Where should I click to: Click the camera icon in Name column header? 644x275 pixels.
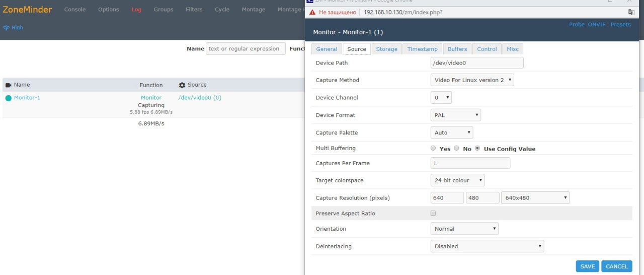click(x=8, y=85)
